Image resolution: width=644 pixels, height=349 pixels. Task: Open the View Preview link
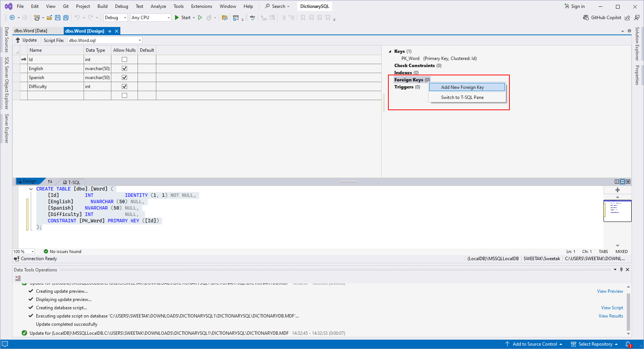click(610, 291)
